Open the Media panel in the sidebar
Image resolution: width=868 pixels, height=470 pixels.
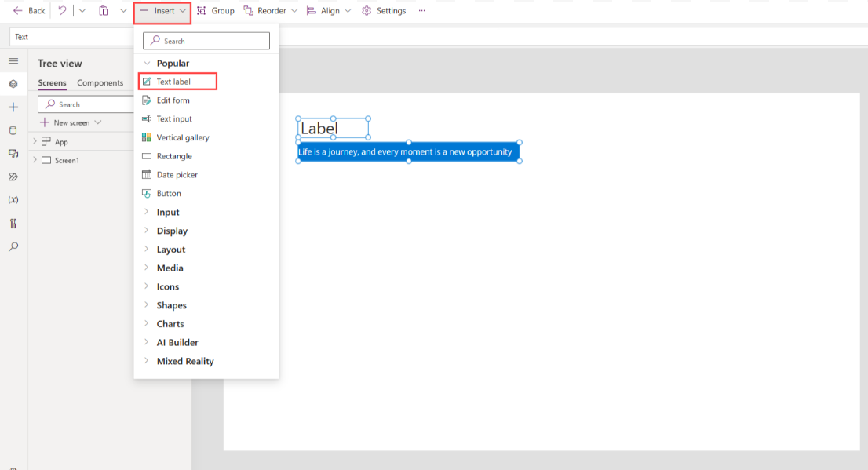pos(13,154)
